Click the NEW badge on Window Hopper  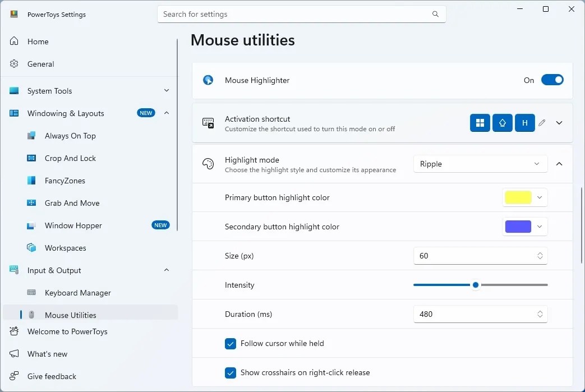(x=160, y=225)
